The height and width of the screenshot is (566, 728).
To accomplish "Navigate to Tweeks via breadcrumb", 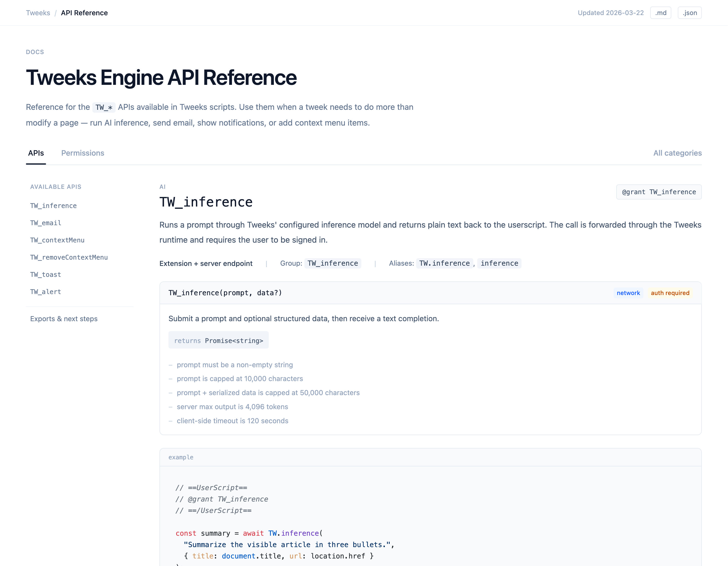I will (38, 13).
